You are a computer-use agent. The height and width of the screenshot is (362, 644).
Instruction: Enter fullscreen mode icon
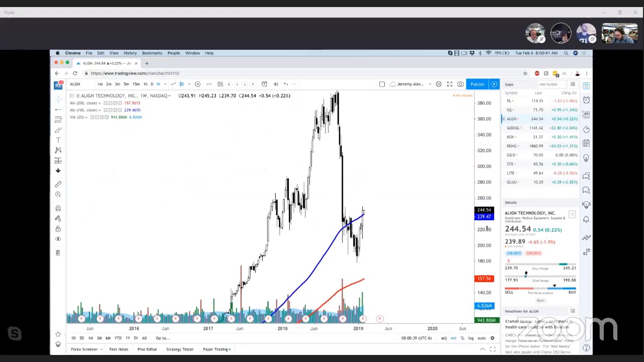pos(450,84)
